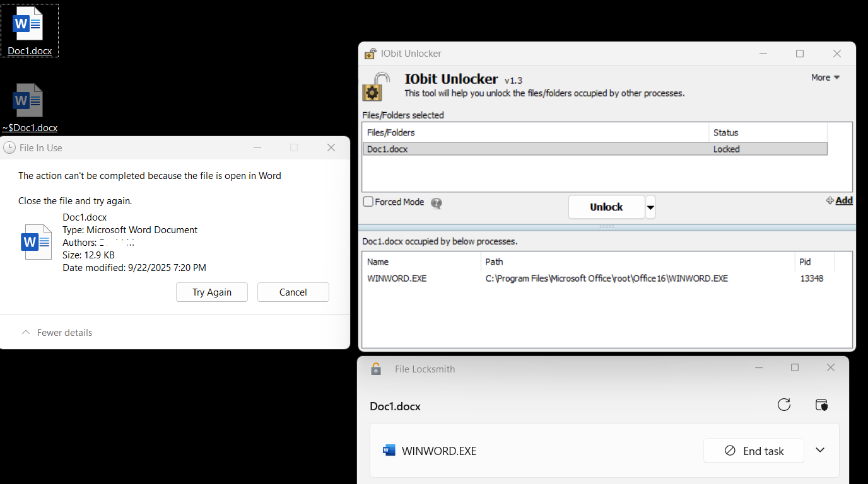Open the More dropdown menu
This screenshot has width=868, height=484.
click(825, 78)
